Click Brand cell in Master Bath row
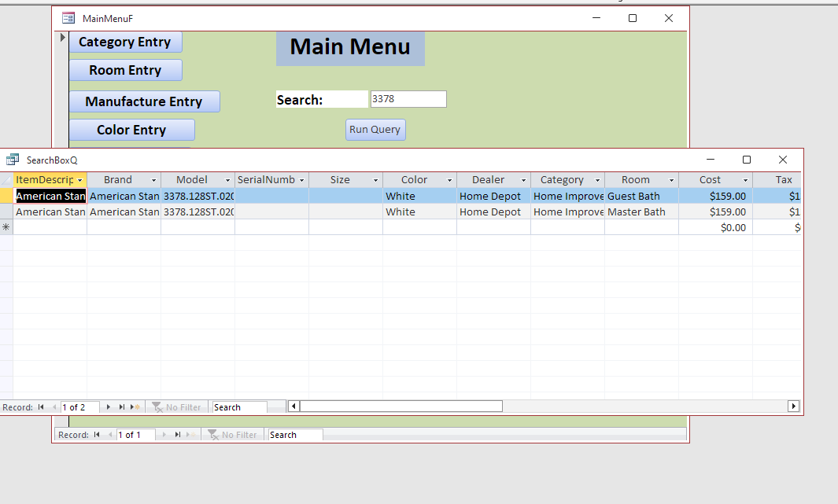This screenshot has width=838, height=504. pyautogui.click(x=124, y=212)
